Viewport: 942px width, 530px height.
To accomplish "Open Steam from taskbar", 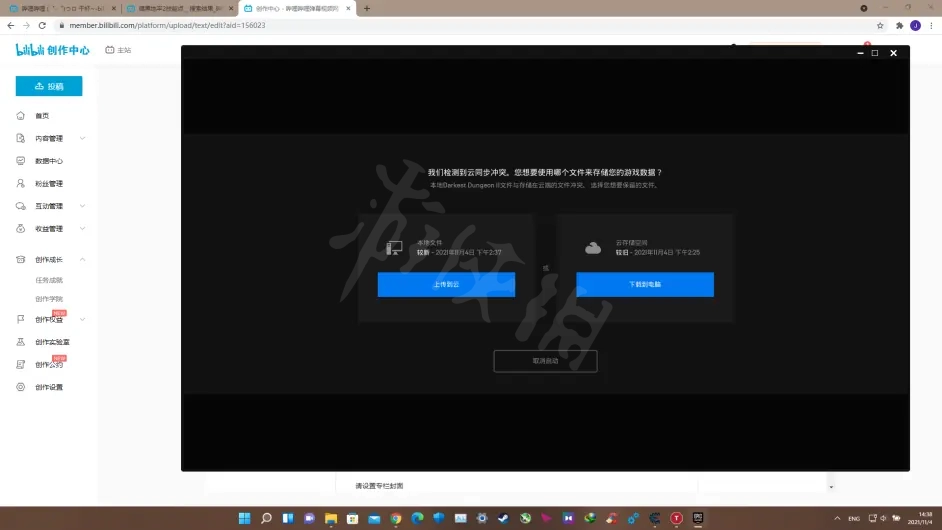I will tap(503, 518).
